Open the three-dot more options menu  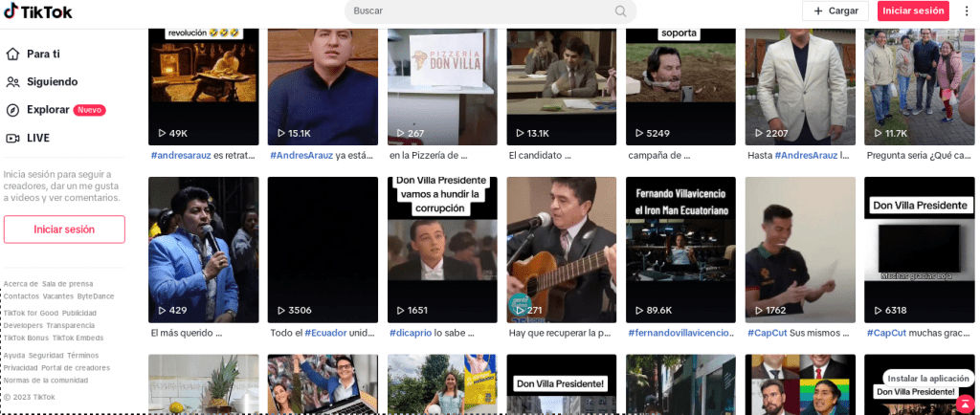pyautogui.click(x=967, y=11)
